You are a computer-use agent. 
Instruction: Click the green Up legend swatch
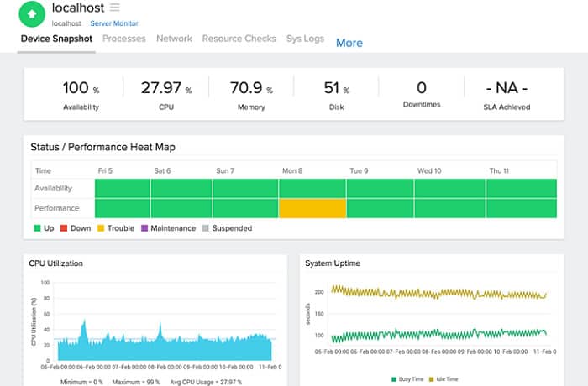(x=37, y=228)
